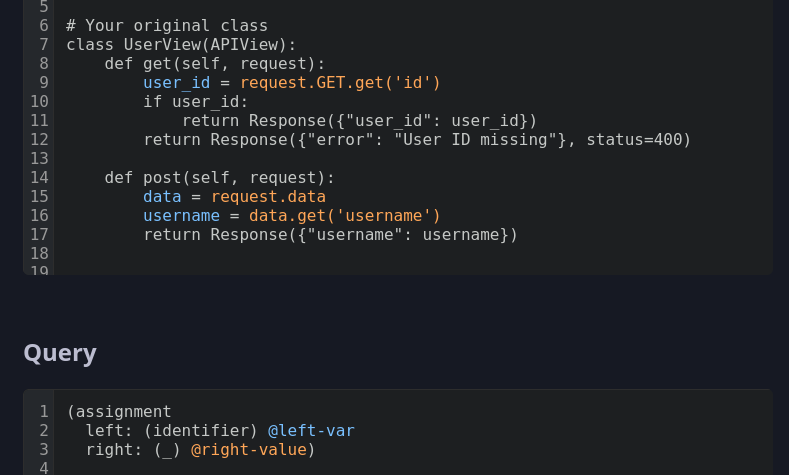Click the blue data identifier on line 15
Viewport: 789px width, 475px height.
pos(162,197)
